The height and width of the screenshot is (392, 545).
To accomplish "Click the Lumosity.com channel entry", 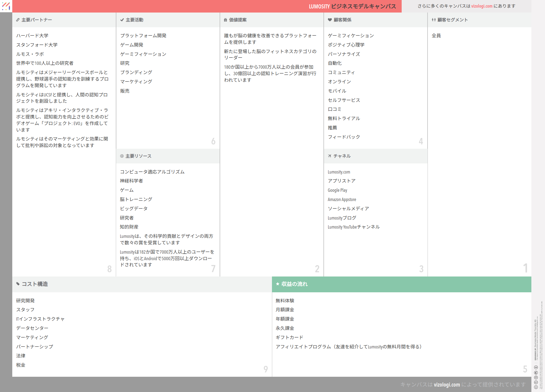I will click(339, 172).
